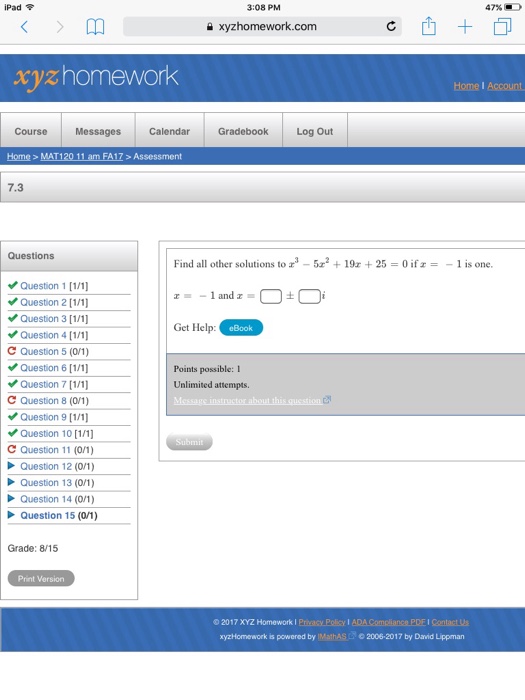Viewport: 525px width, 700px height.
Task: Open the Safari bookmarks book icon
Action: (x=95, y=27)
